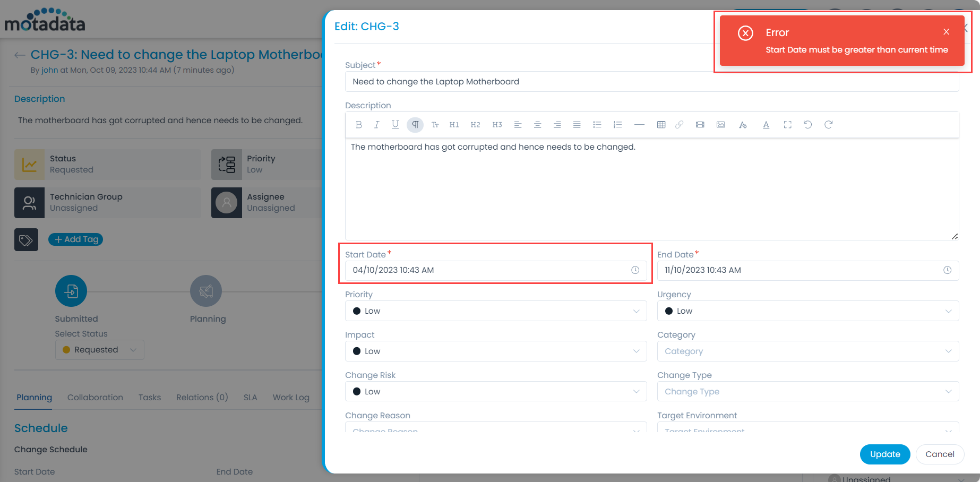Open the Requested status dropdown
Screen dimensions: 980x482
pyautogui.click(x=100, y=350)
